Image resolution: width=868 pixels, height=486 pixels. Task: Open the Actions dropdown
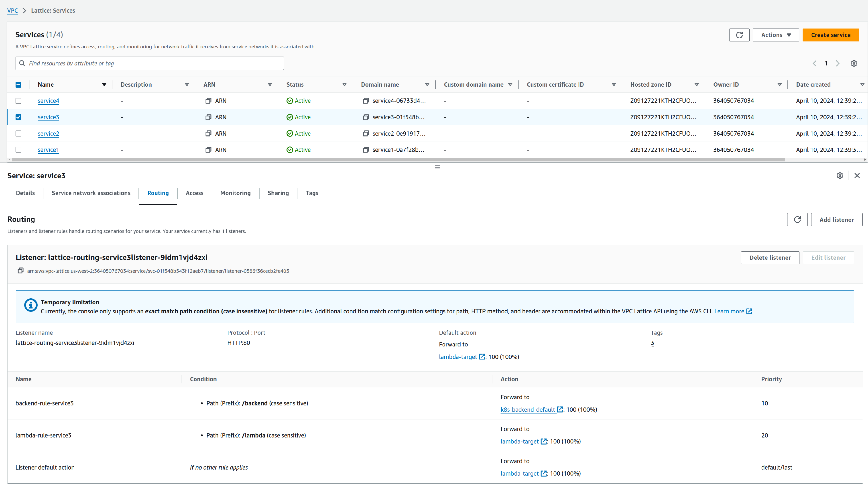pos(775,35)
